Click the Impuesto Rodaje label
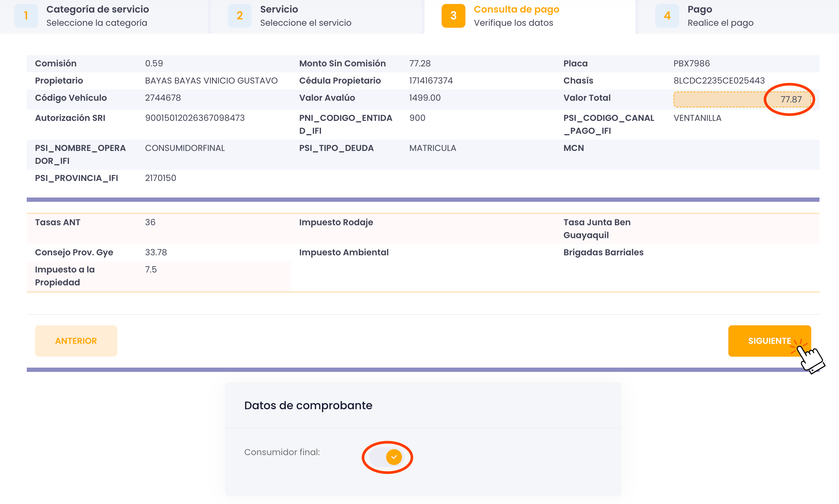The height and width of the screenshot is (504, 839). 336,223
